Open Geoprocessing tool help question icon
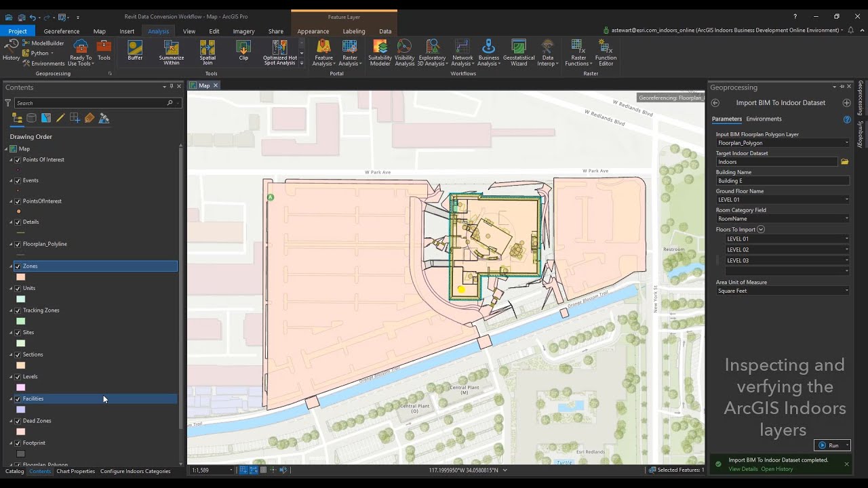This screenshot has width=868, height=488. (x=847, y=119)
